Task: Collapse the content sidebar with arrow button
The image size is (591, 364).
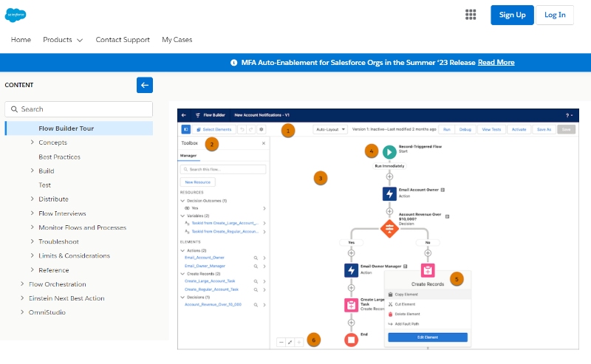Action: (145, 85)
